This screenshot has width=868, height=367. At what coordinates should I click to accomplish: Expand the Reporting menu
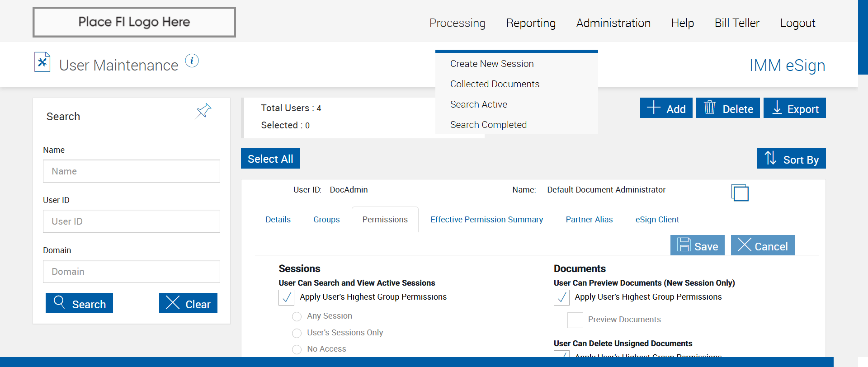[531, 23]
